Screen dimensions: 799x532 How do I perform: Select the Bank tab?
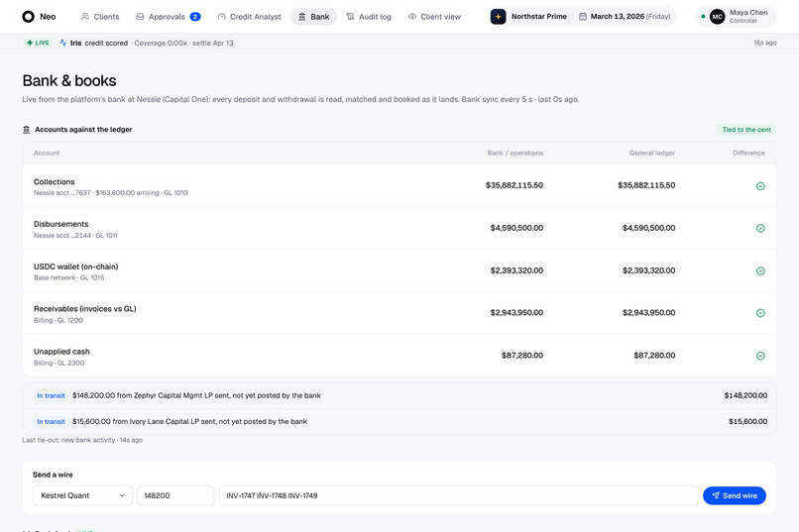click(313, 16)
